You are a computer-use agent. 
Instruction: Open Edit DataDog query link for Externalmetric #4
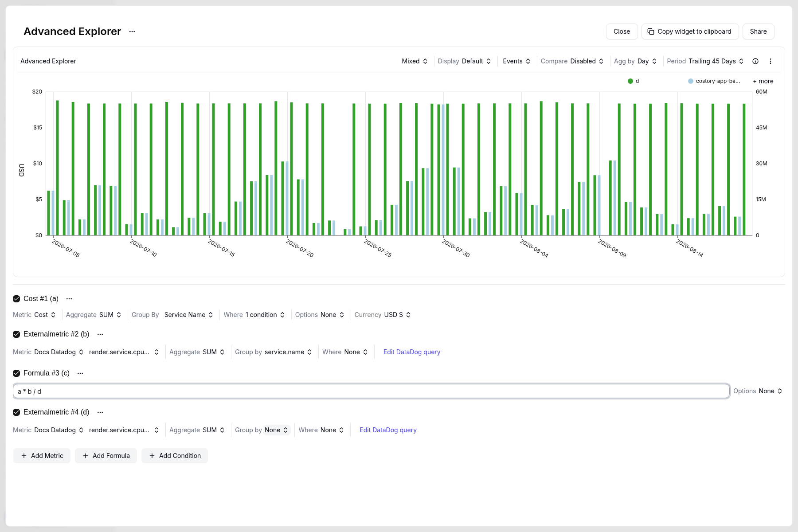pyautogui.click(x=388, y=430)
